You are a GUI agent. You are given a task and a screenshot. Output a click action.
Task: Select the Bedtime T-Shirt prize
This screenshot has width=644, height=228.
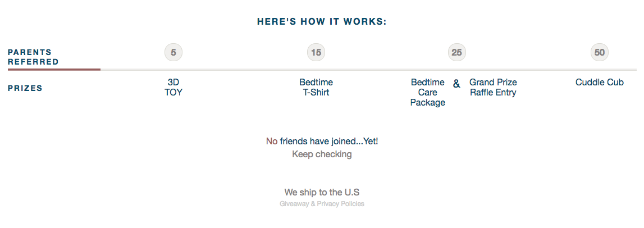[x=316, y=88]
